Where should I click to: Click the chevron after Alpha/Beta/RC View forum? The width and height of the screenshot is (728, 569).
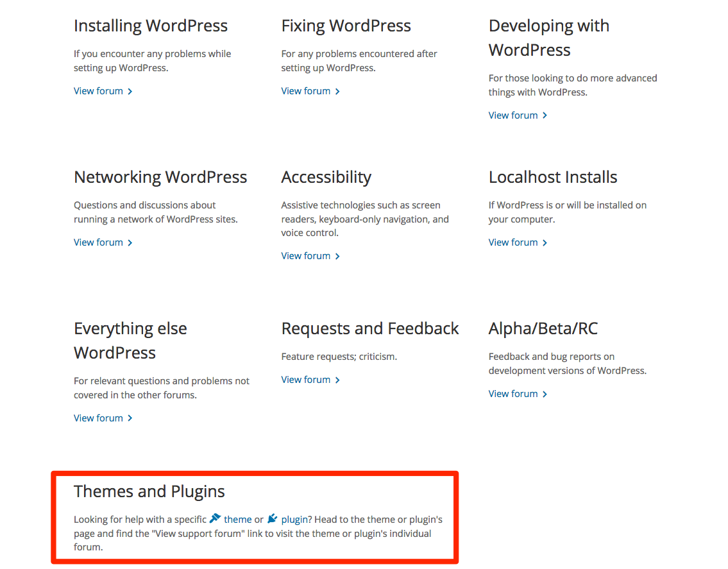tap(545, 395)
